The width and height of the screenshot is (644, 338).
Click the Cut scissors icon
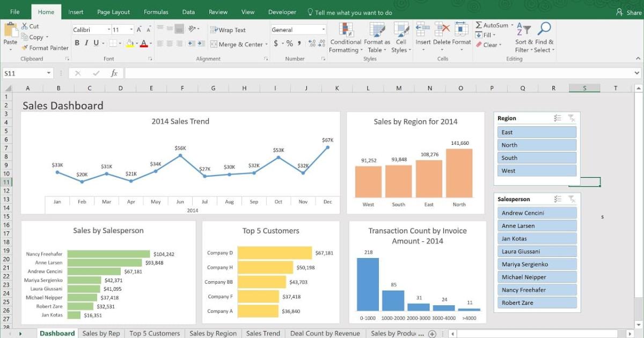[25, 26]
